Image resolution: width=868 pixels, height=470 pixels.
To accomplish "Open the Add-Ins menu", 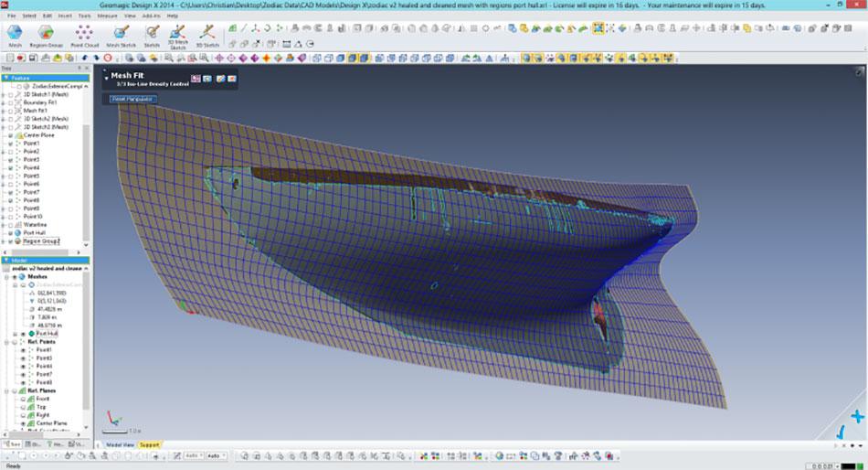I will click(150, 16).
